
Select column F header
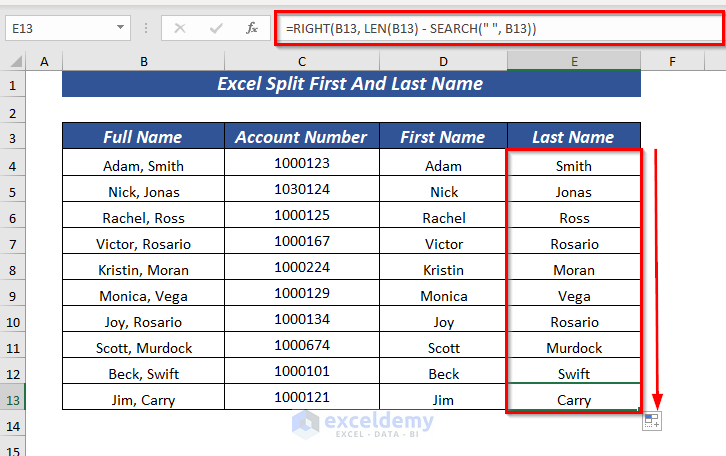point(672,61)
